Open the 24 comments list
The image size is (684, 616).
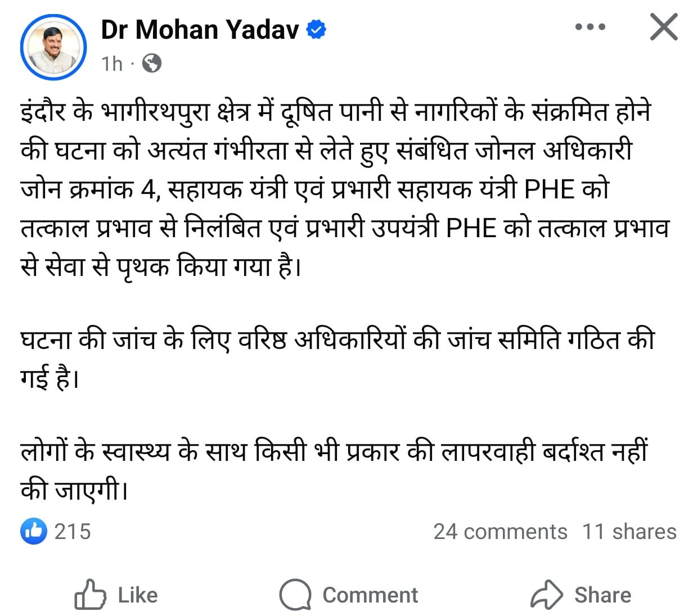pos(500,531)
